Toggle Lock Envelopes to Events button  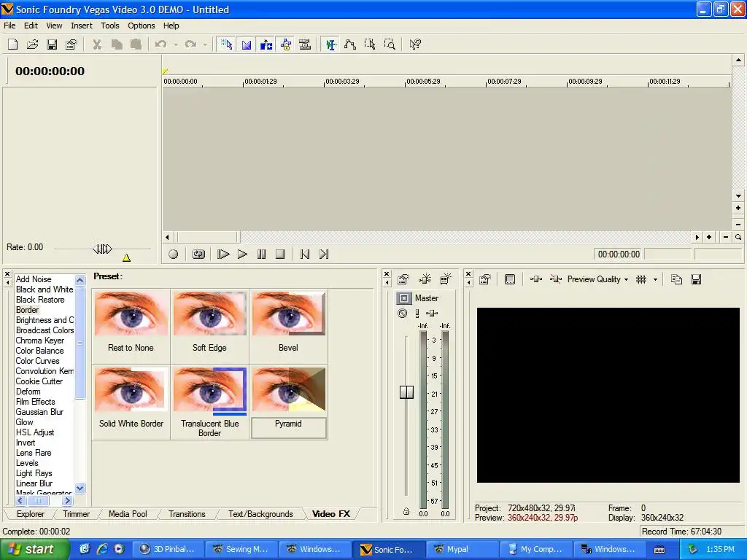click(x=285, y=44)
